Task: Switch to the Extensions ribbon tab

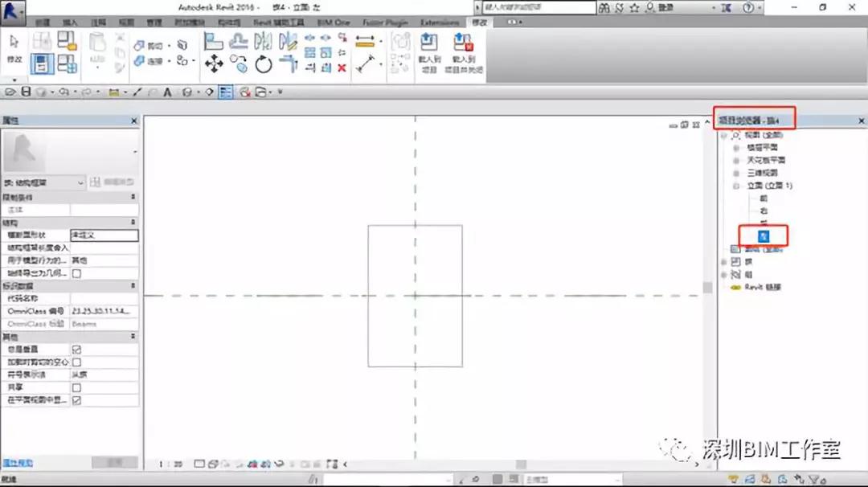Action: point(440,23)
